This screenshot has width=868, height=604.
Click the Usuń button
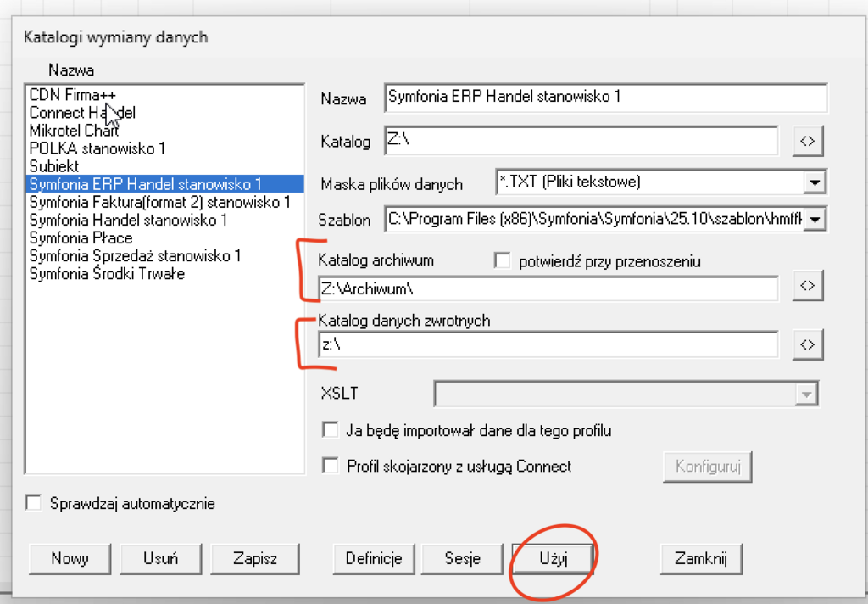coord(160,558)
